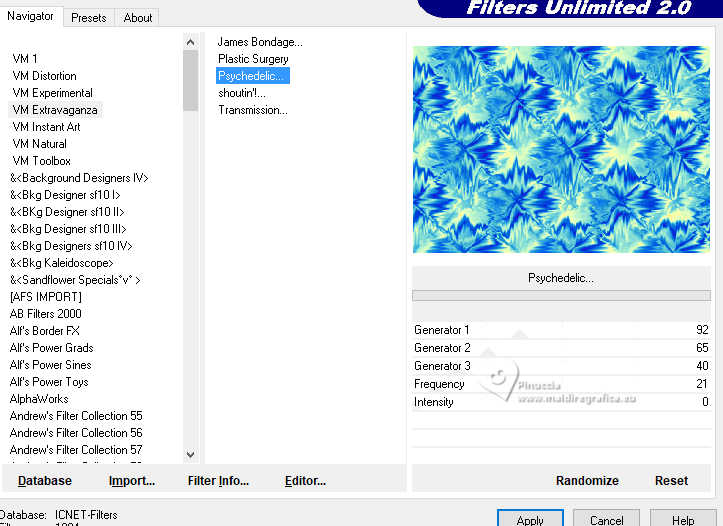Select Andrew's Filter Collection 57
The width and height of the screenshot is (723, 526).
pyautogui.click(x=76, y=450)
